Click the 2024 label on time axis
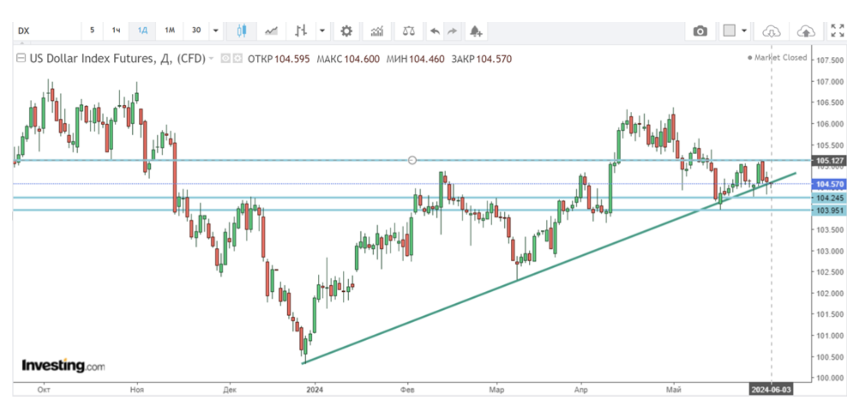Screen dimensions: 868x418 (314, 390)
